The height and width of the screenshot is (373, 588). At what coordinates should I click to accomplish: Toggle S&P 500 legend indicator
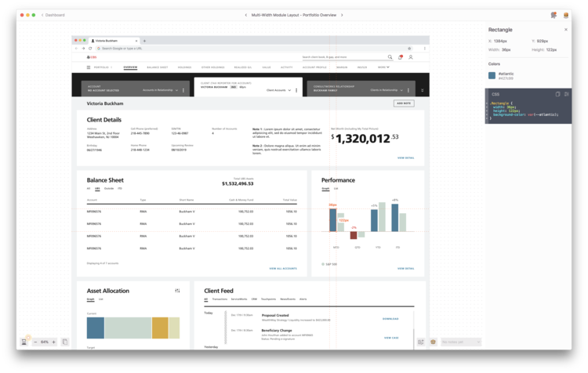pyautogui.click(x=323, y=264)
